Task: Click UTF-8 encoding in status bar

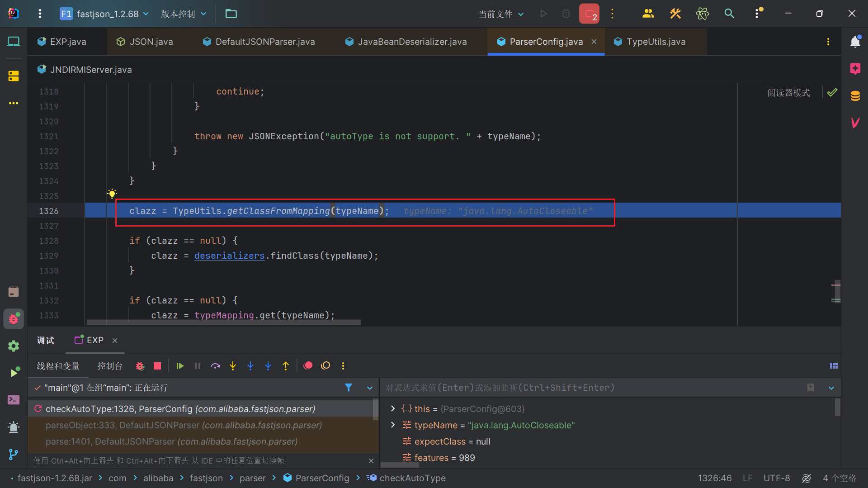Action: (x=777, y=478)
